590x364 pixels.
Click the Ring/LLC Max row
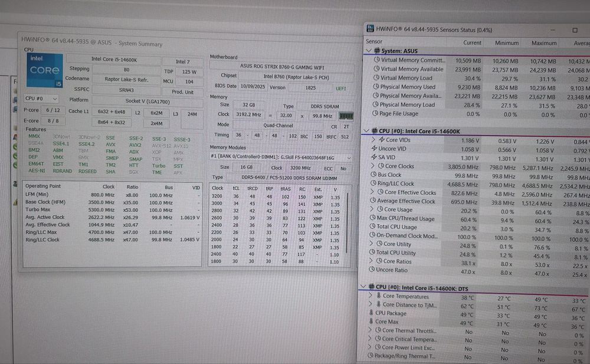[x=112, y=232]
